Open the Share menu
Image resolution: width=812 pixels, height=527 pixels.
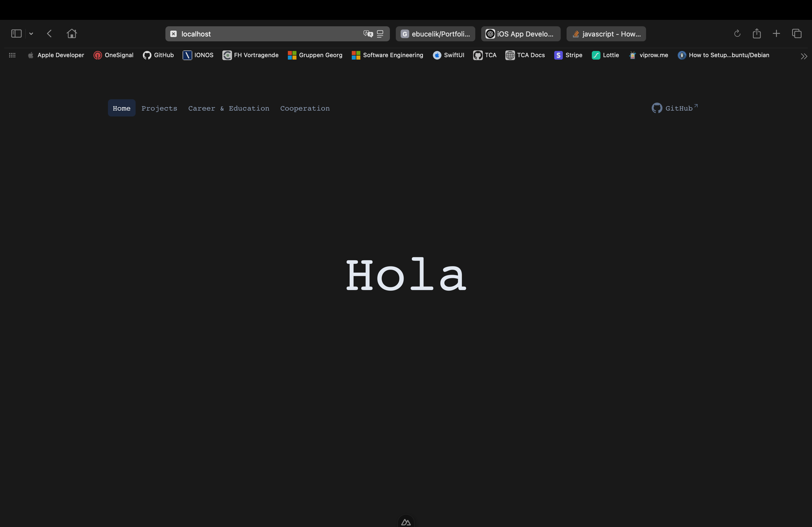tap(757, 33)
